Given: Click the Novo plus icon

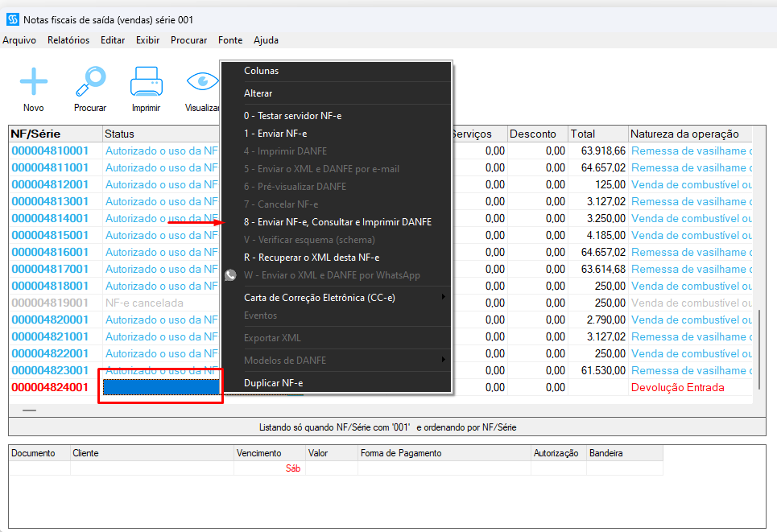Looking at the screenshot, I should [x=34, y=81].
